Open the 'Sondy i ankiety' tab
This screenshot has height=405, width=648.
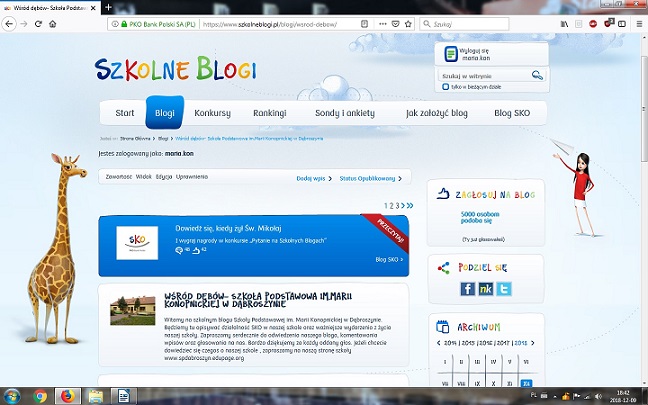coord(345,113)
